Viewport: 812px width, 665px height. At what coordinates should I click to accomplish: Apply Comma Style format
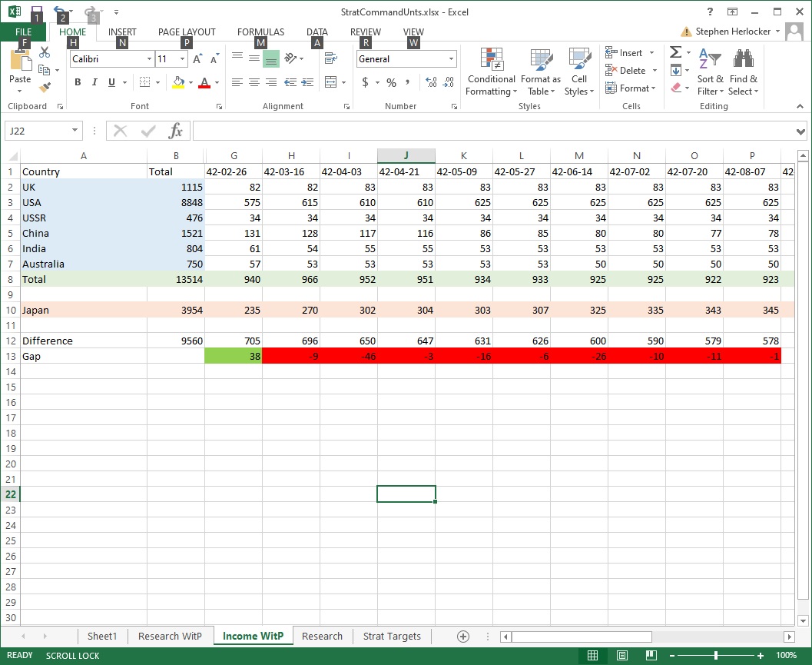tap(408, 82)
